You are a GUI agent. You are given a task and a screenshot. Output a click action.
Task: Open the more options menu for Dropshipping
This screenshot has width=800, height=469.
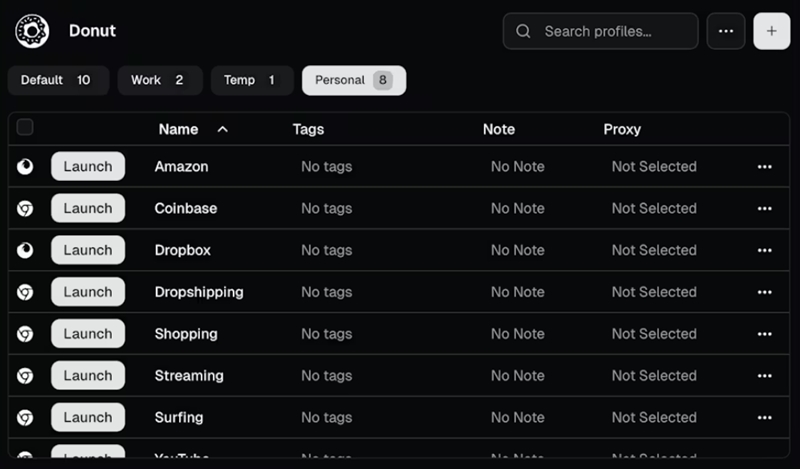[764, 293]
